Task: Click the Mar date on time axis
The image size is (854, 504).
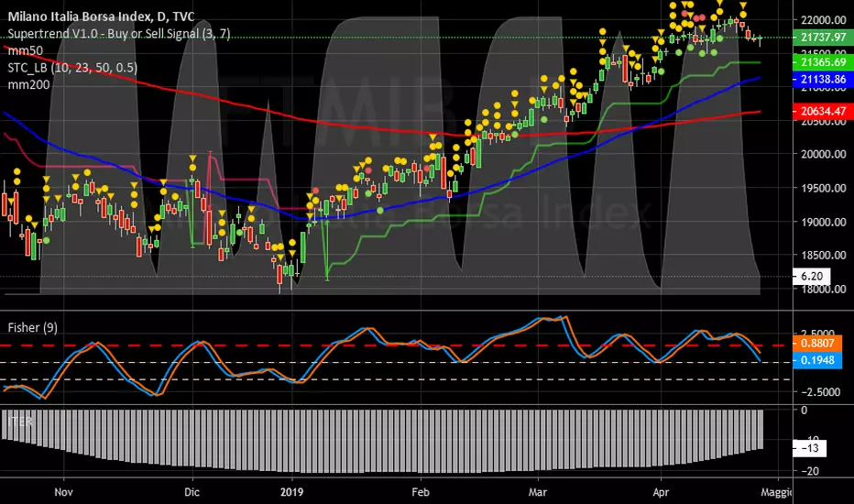Action: tap(538, 492)
